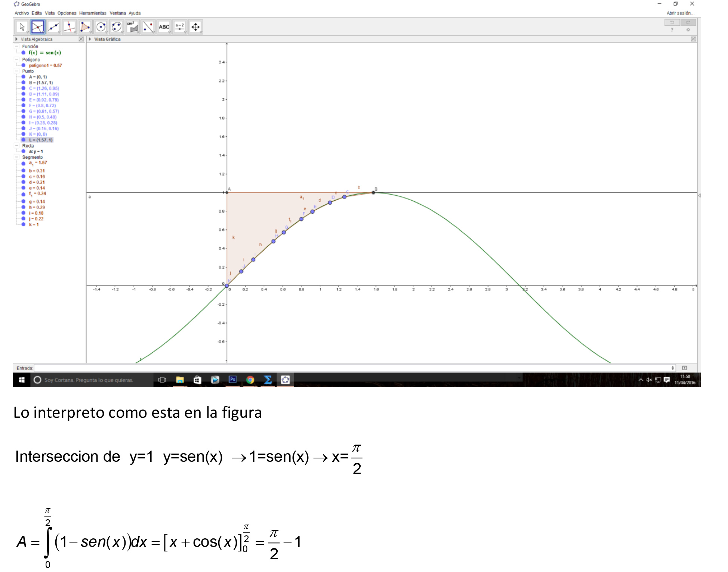The image size is (728, 572).
Task: Toggle visibility of poligono1 object
Action: pyautogui.click(x=24, y=65)
